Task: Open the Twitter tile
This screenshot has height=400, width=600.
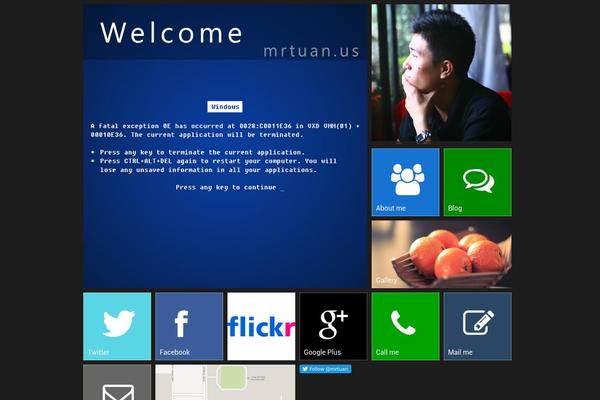Action: [117, 326]
